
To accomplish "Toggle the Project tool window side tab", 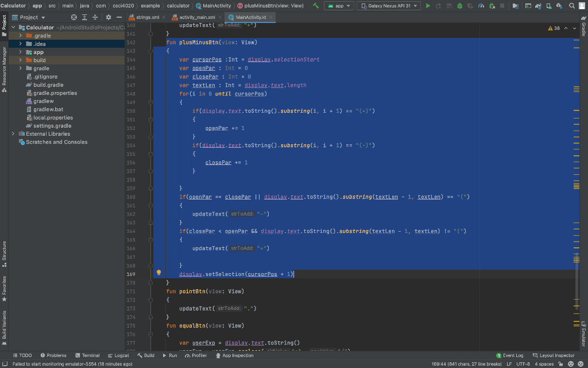I will point(4,22).
